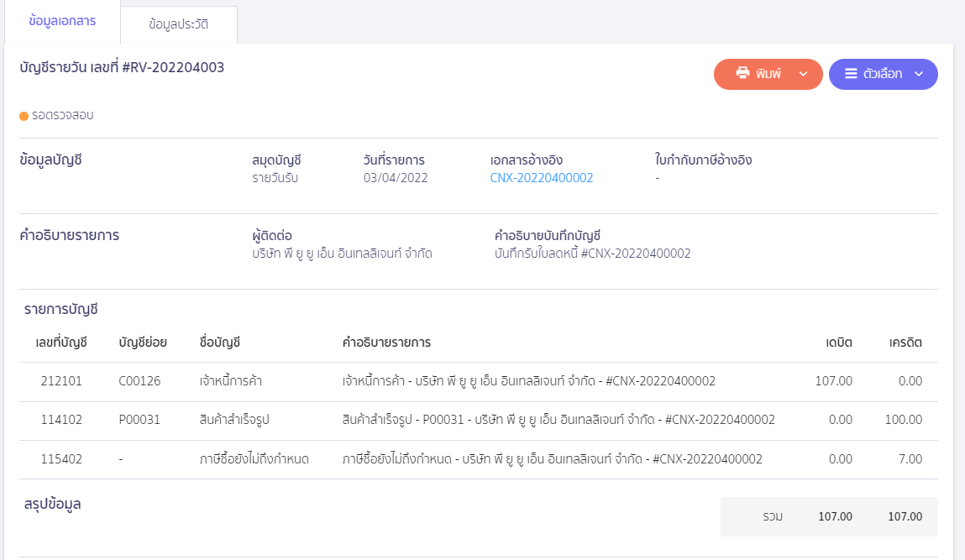This screenshot has height=560, width=965.
Task: Click the printer icon on พิมพ์ button
Action: pos(742,73)
